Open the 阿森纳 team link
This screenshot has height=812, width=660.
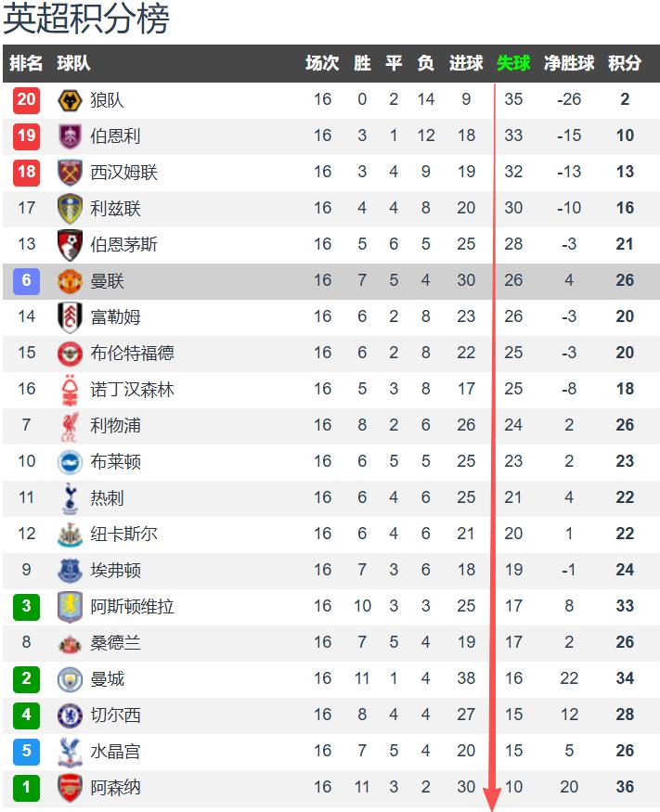(x=115, y=788)
